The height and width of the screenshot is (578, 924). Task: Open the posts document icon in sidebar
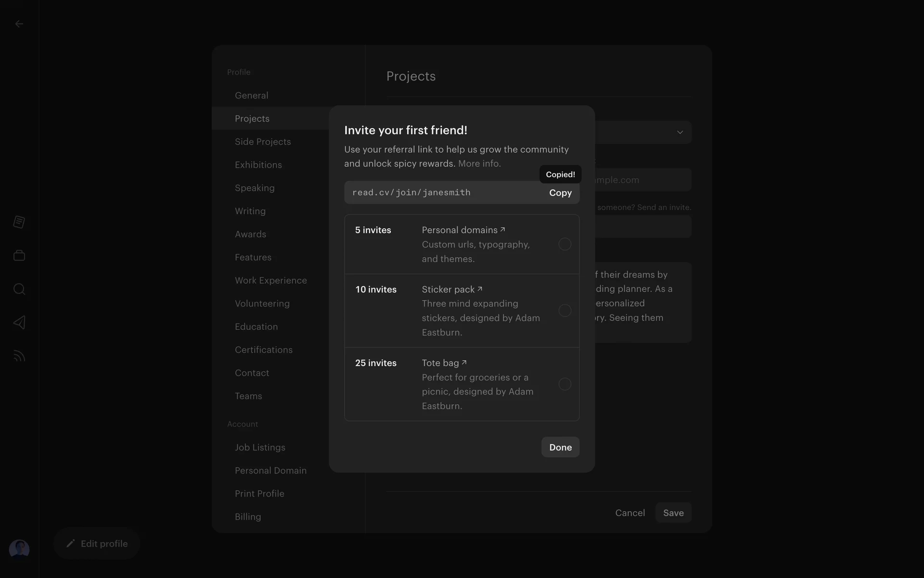[19, 222]
